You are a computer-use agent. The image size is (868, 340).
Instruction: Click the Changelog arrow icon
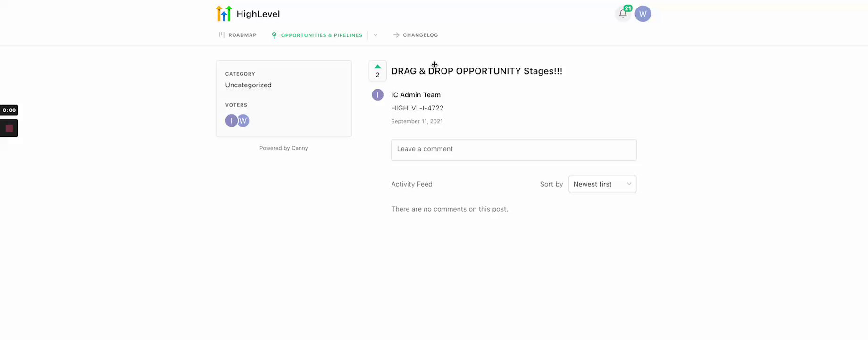tap(396, 35)
